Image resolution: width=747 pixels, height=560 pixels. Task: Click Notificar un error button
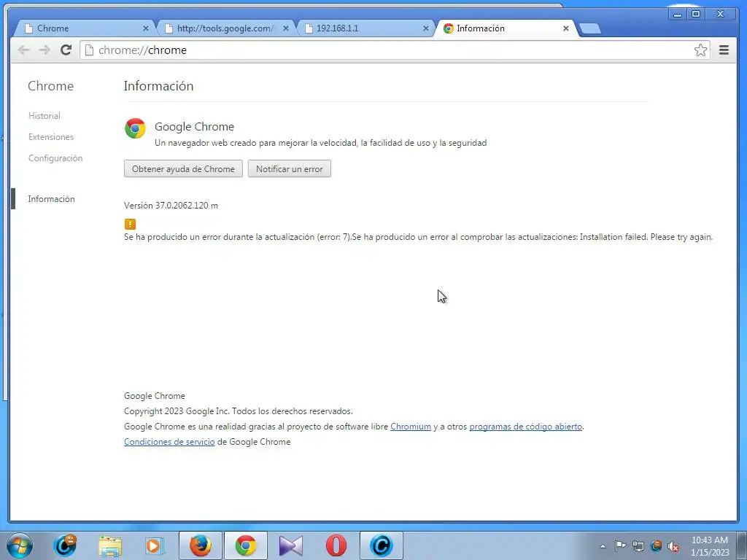pyautogui.click(x=289, y=169)
